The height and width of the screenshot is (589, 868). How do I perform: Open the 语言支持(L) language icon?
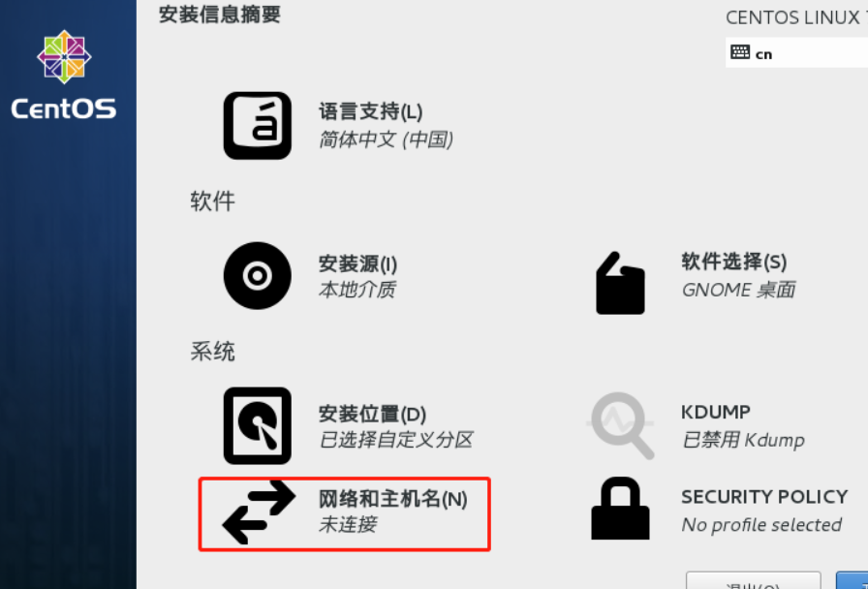pos(258,126)
